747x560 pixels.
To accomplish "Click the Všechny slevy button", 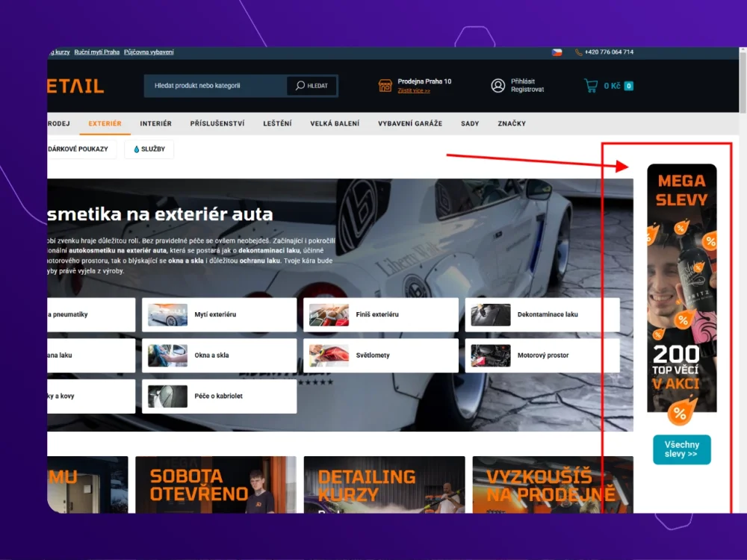I will (x=681, y=449).
